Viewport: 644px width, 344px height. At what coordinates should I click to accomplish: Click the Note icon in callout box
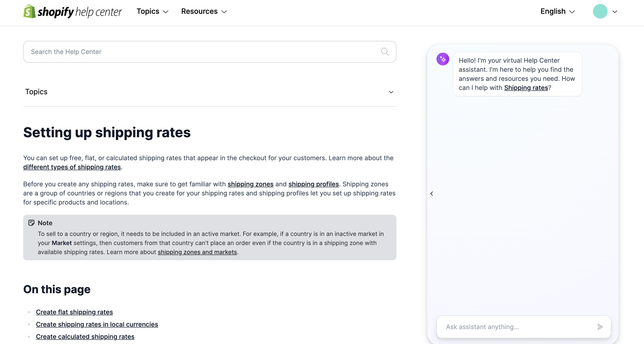click(x=31, y=223)
